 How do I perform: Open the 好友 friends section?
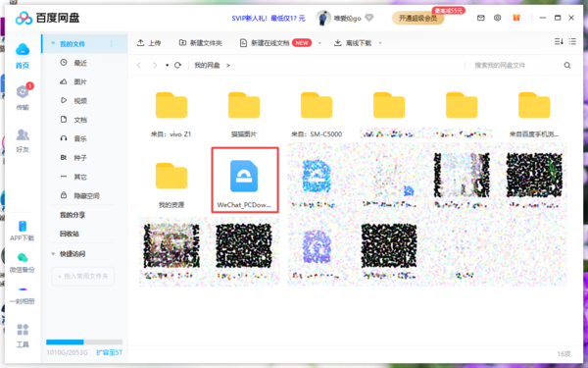[23, 140]
